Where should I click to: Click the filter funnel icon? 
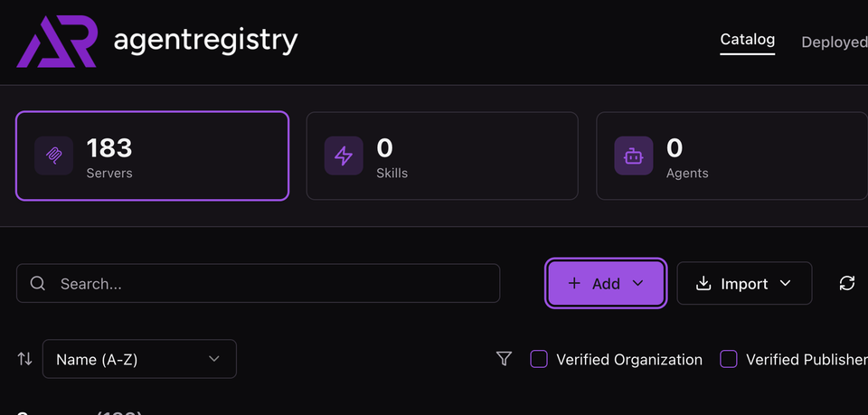point(504,359)
